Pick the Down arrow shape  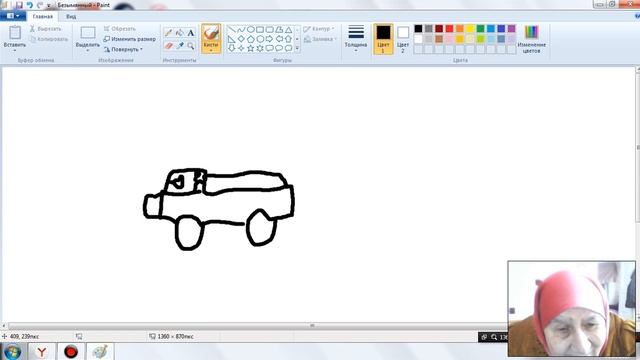231,48
